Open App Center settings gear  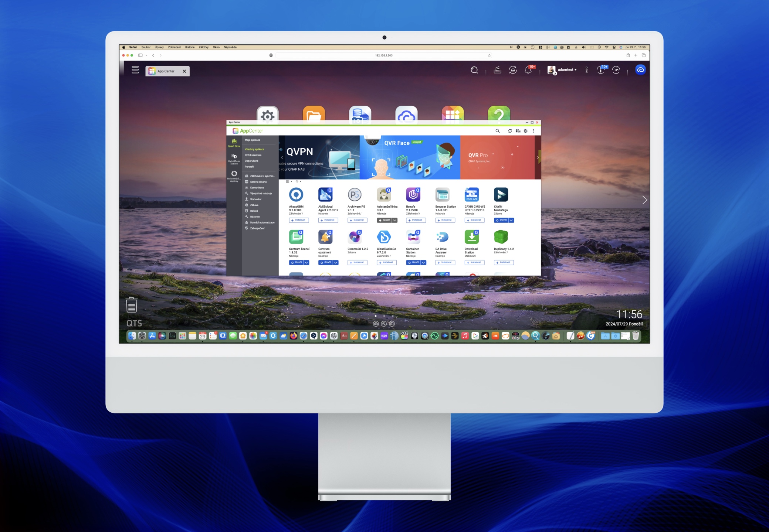click(x=526, y=131)
